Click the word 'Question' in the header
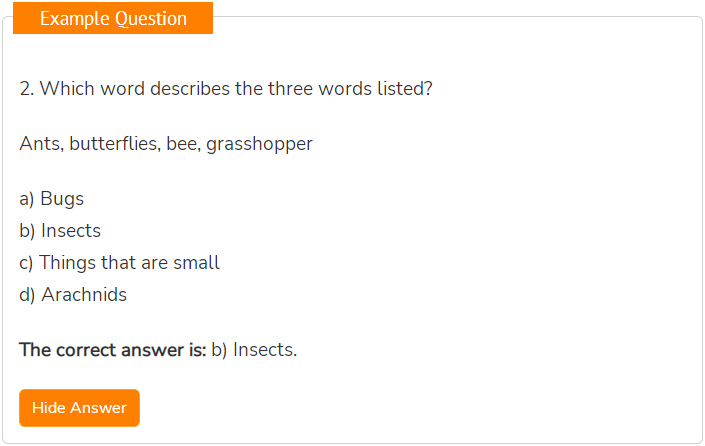Viewport: 705px width, 446px height. click(x=151, y=19)
